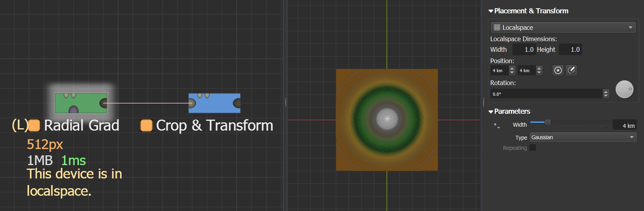Click the Crop & Transform output port
This screenshot has height=211, width=644.
pos(237,103)
